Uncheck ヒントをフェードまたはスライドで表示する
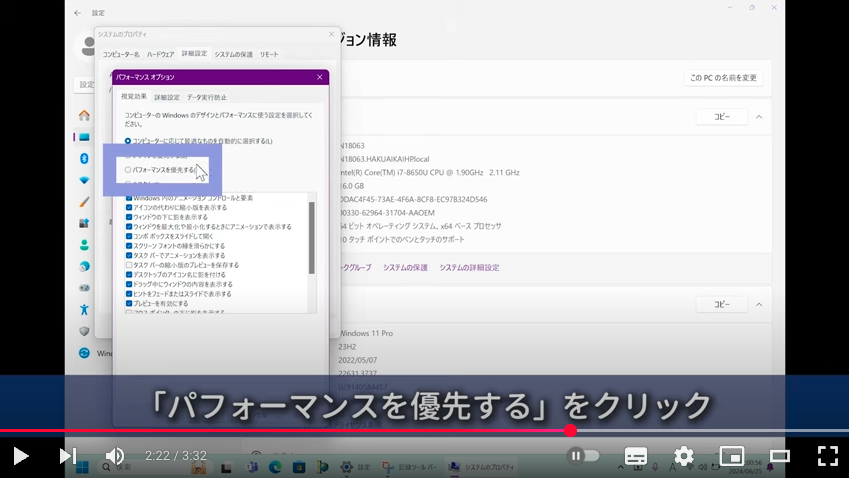Viewport: 849px width, 478px height. [129, 294]
